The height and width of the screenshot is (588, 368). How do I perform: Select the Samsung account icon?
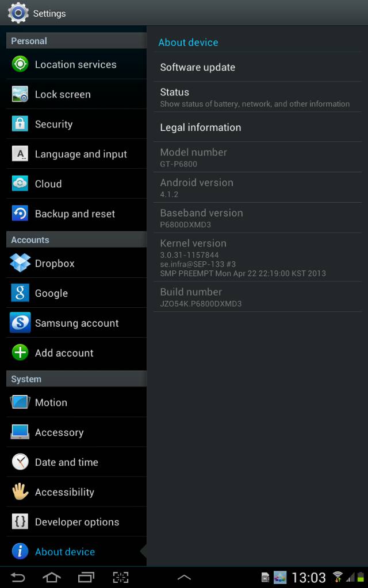pyautogui.click(x=20, y=323)
